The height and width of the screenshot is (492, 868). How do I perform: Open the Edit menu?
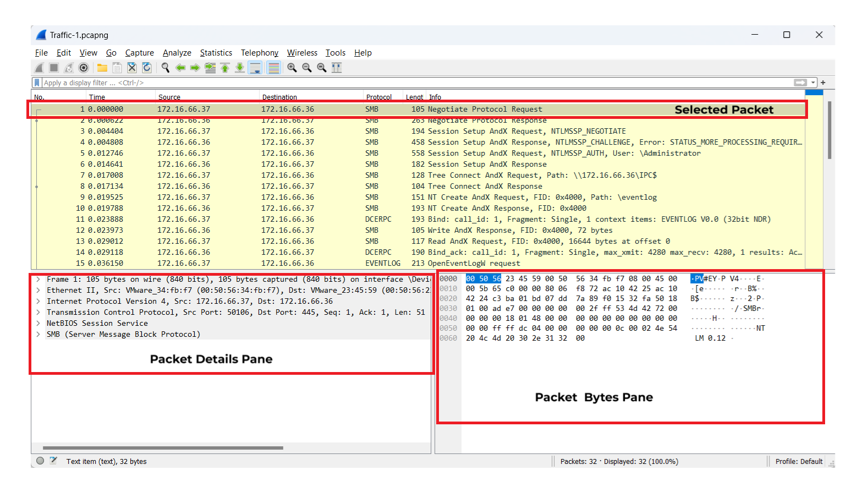point(64,53)
